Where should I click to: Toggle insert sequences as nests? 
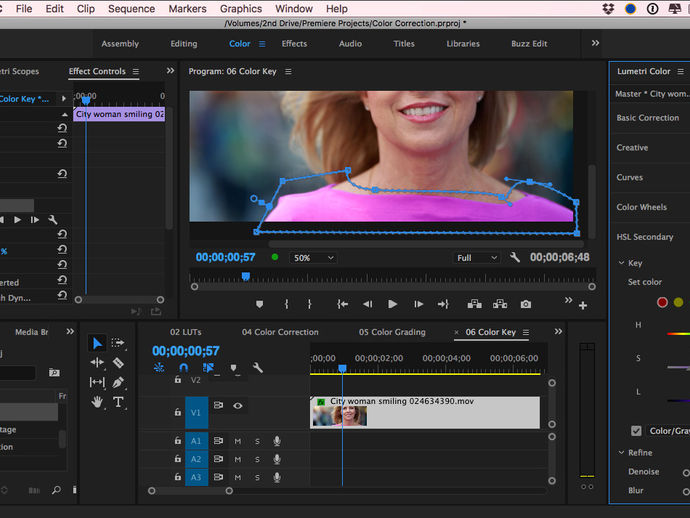159,367
